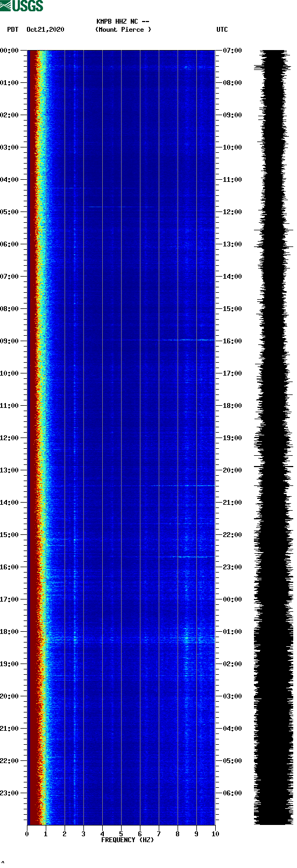Screen dimensions: 297x868
Task: Click the 06:00 PDT time label
Action: 10,244
